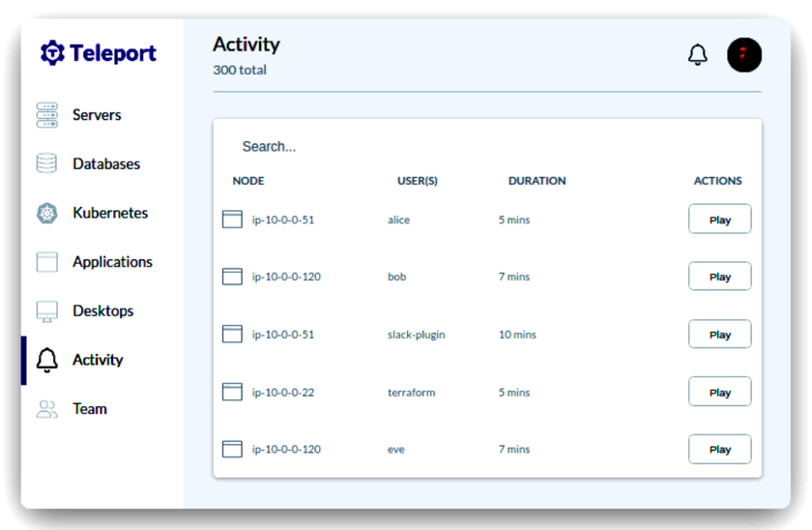The height and width of the screenshot is (530, 812).
Task: Click the Applications window icon
Action: [46, 262]
